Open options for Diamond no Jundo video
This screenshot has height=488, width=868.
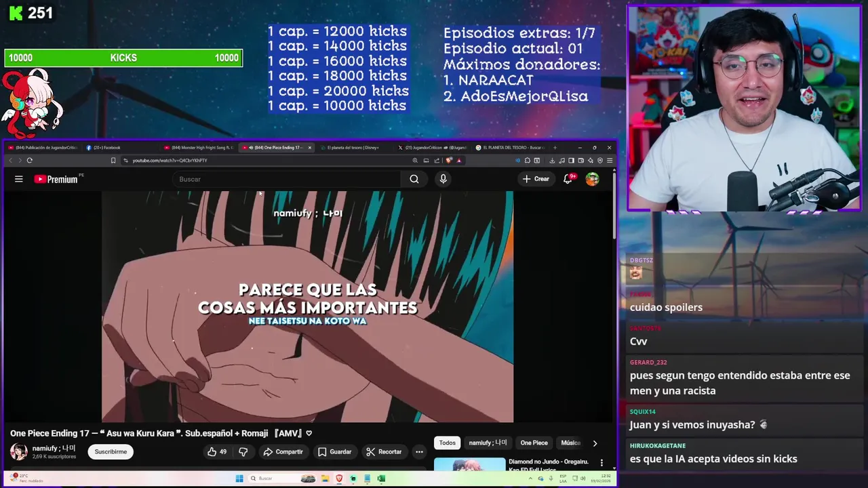(601, 463)
